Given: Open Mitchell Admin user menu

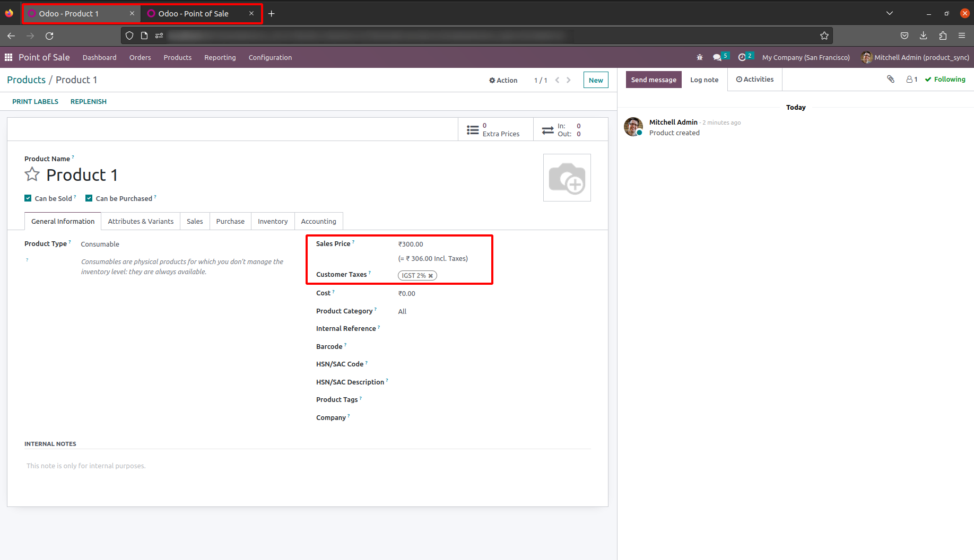Looking at the screenshot, I should tap(915, 57).
